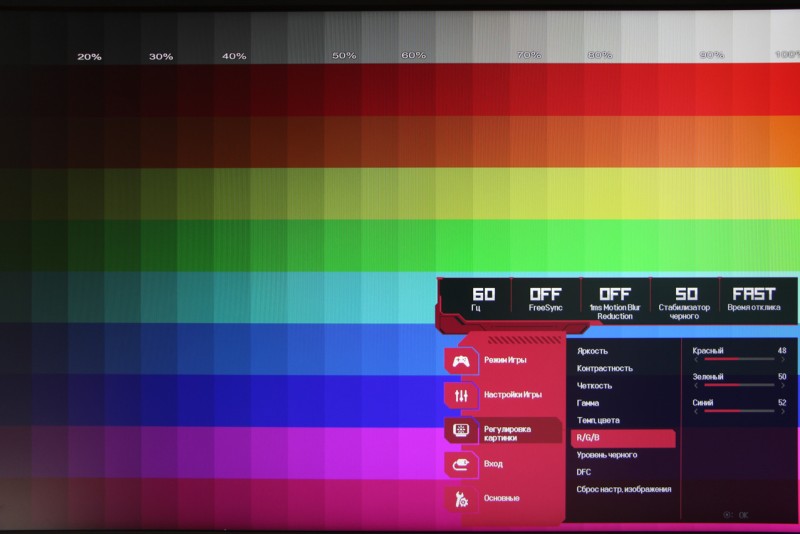
Task: Select Сброс настр. изображения
Action: pos(624,490)
